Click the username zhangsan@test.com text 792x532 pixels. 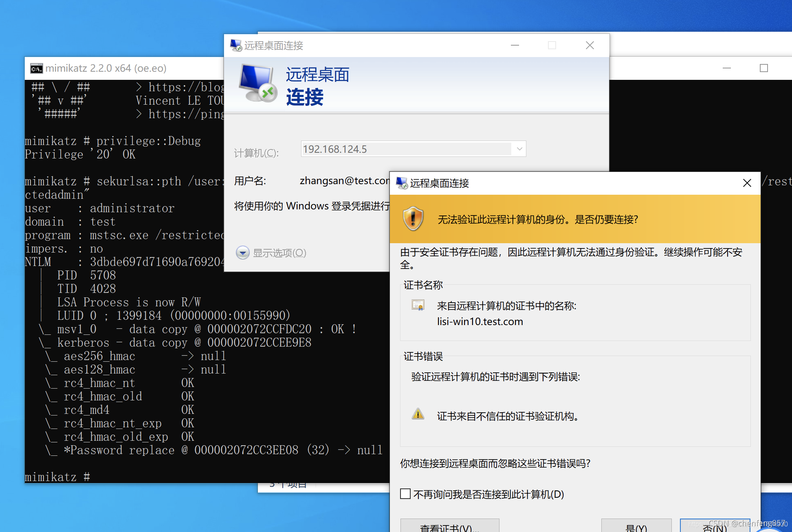click(345, 181)
